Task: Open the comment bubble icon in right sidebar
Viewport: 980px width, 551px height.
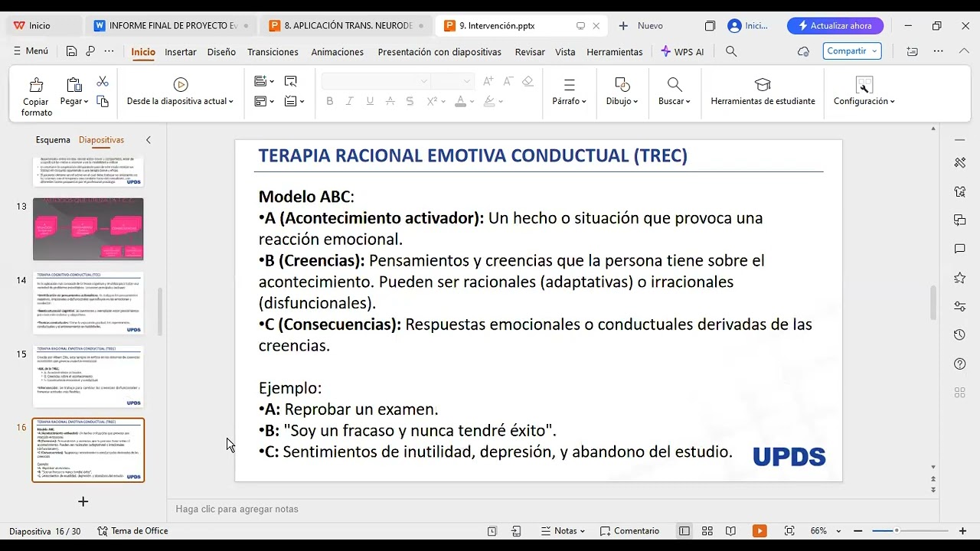Action: click(x=960, y=249)
